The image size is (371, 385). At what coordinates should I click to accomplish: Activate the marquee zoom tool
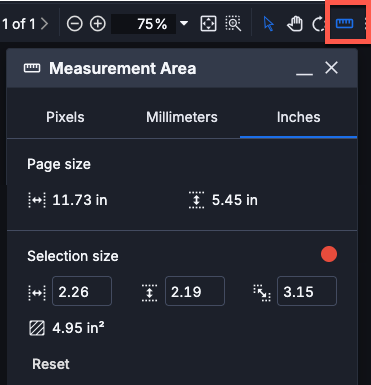[x=233, y=24]
